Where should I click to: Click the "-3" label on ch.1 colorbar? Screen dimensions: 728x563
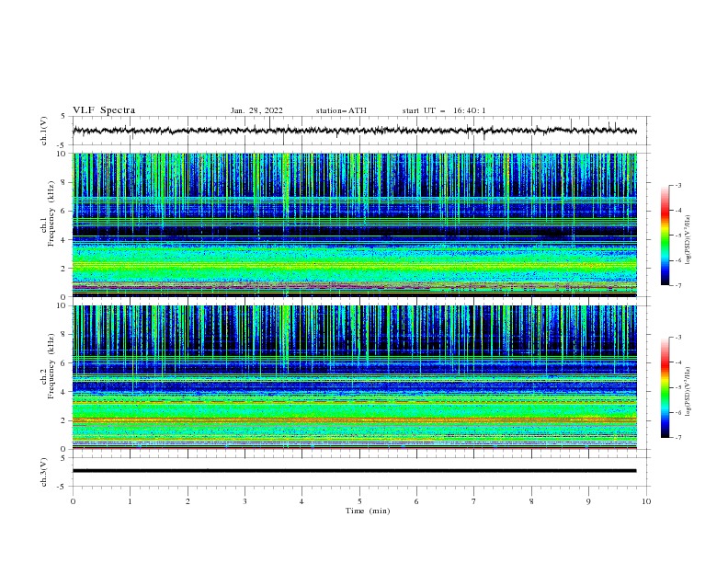[678, 185]
